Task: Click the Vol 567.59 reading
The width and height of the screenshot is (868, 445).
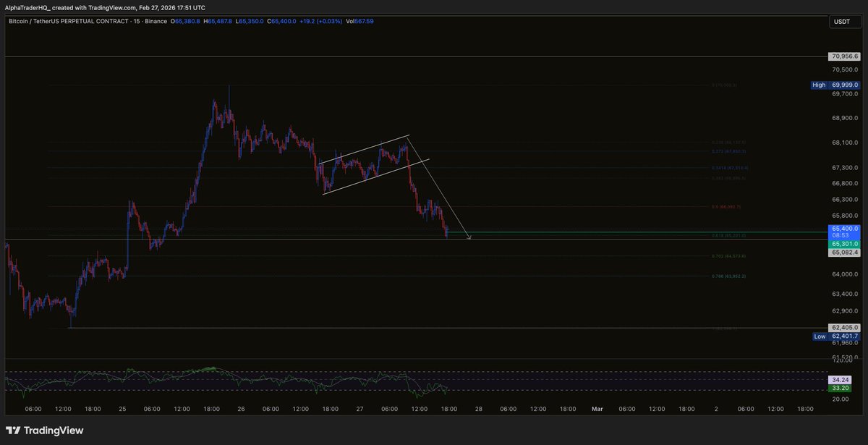Action: 359,21
